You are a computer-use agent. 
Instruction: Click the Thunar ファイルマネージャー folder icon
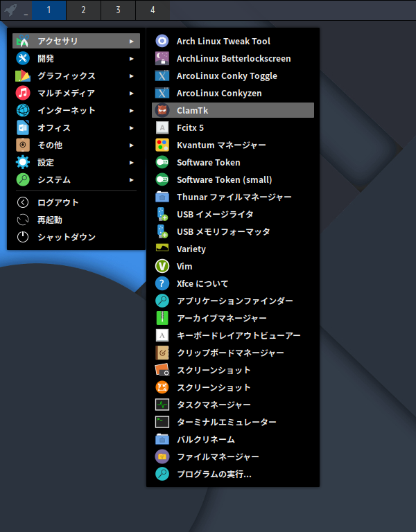coord(162,197)
